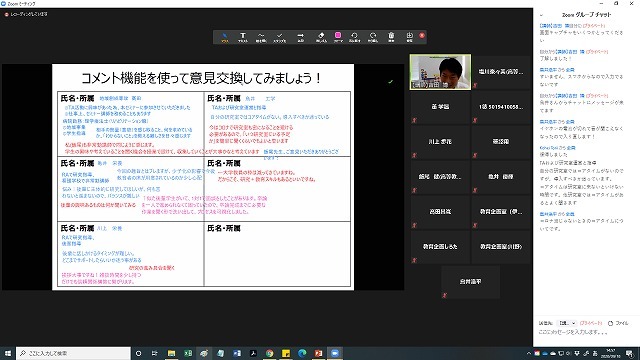Select the presenter video thumbnail
Image resolution: width=640 pixels, height=360 pixels.
click(x=440, y=72)
